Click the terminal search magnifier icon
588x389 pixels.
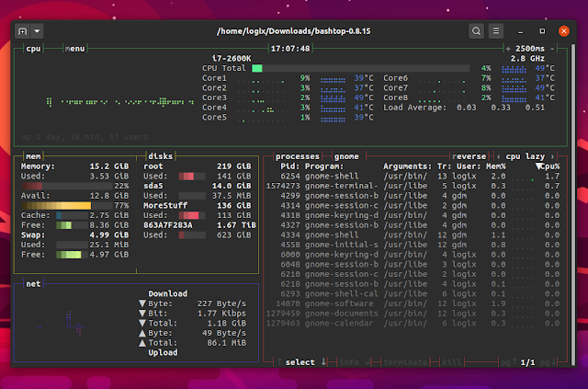476,30
